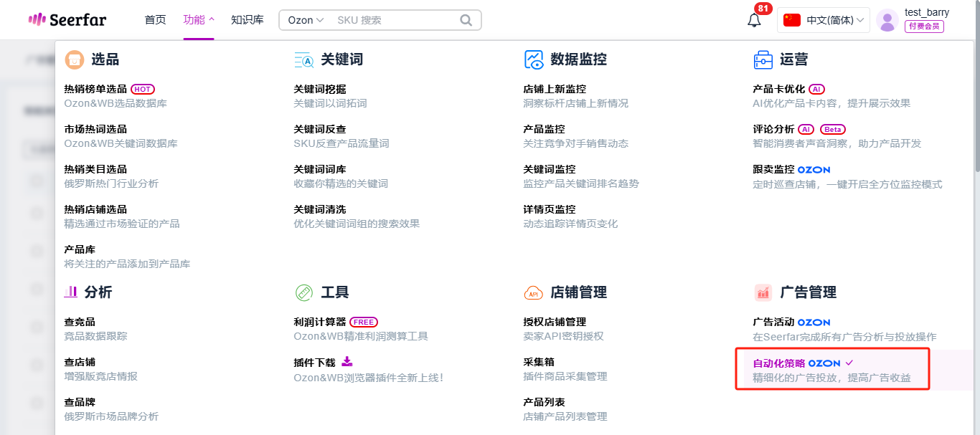Image resolution: width=980 pixels, height=435 pixels.
Task: Click the 工具 ruler icon
Action: click(304, 292)
